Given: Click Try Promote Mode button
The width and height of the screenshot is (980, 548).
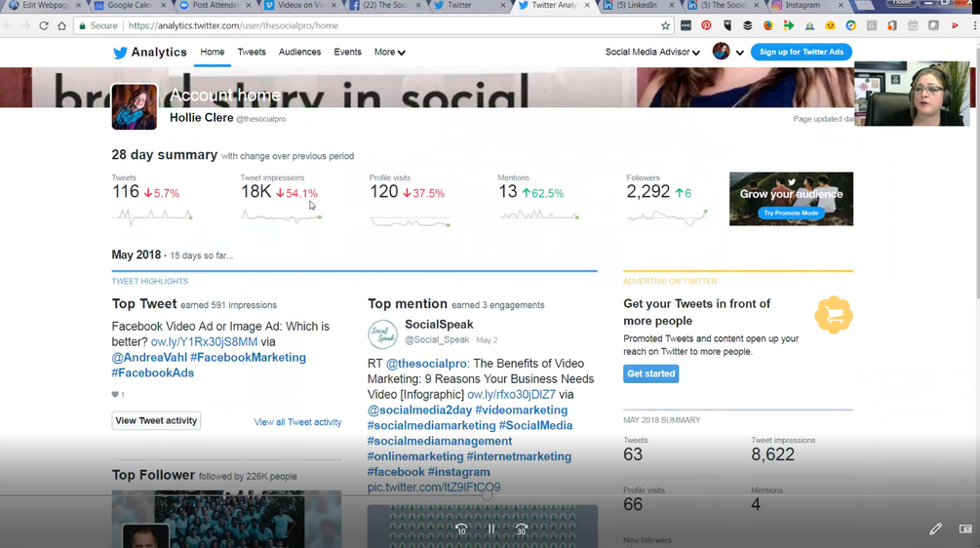Looking at the screenshot, I should tap(791, 214).
